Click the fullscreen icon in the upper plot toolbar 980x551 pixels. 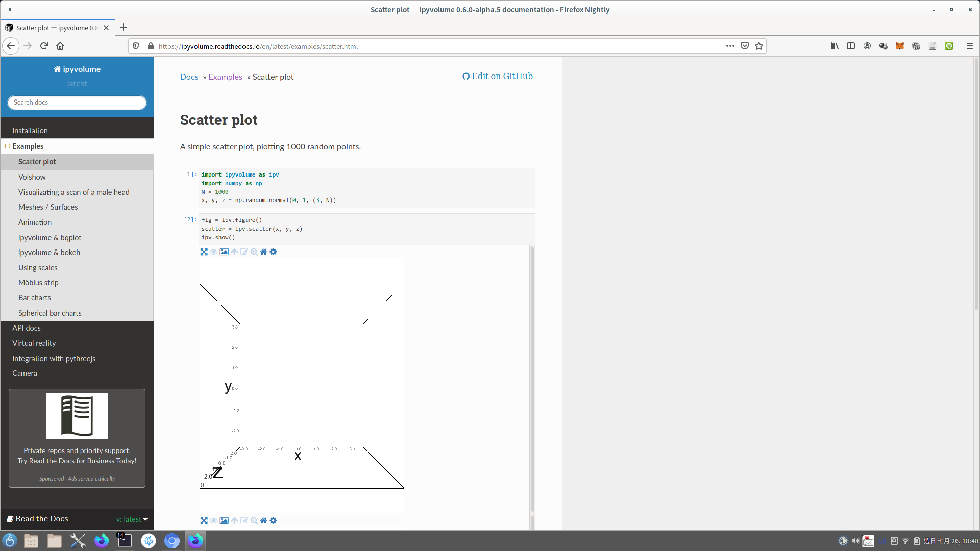tap(204, 252)
